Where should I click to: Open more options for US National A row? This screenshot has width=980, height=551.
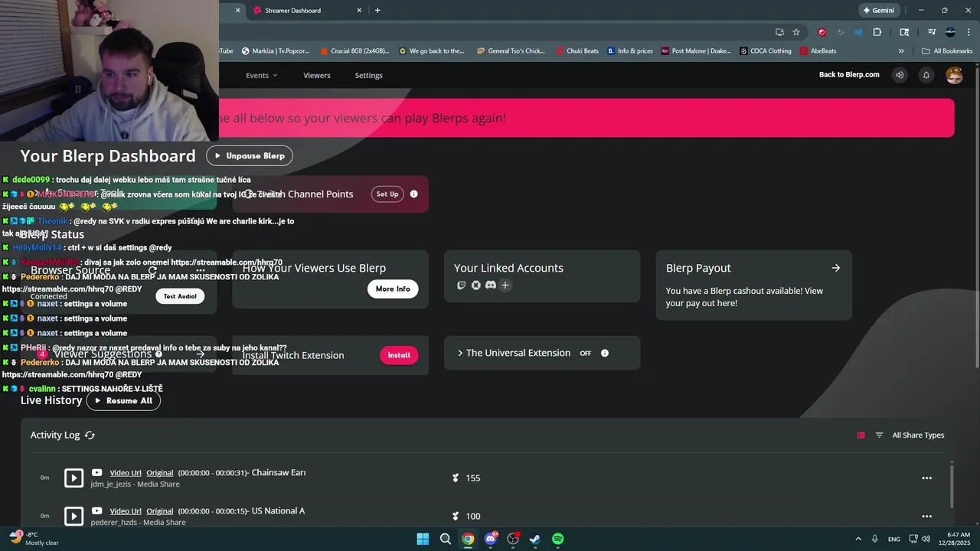tap(926, 517)
